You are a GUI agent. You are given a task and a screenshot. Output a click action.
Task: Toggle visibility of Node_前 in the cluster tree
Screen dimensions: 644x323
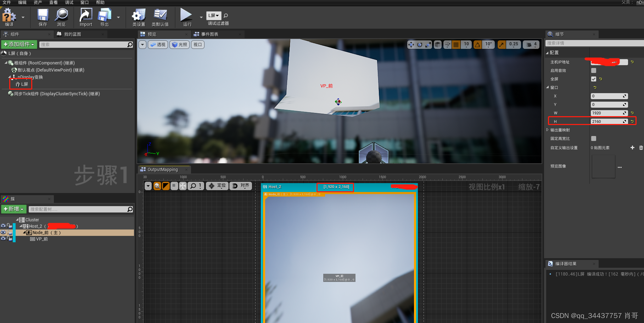[3, 232]
